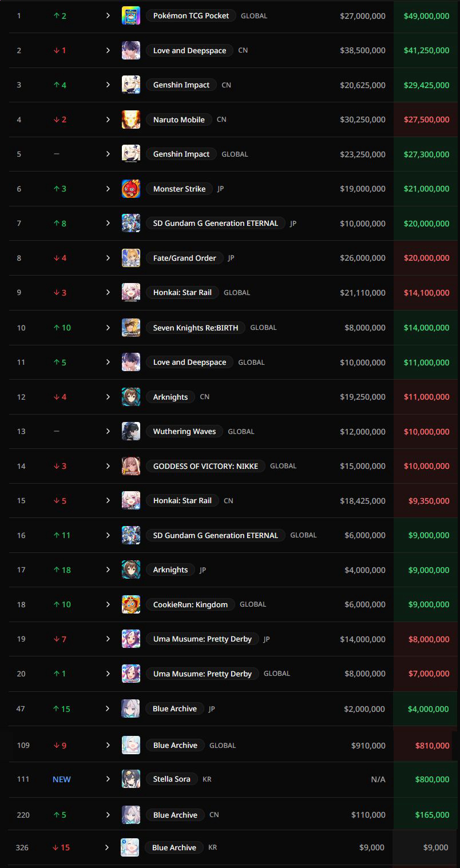Viewport: 460px width, 868px height.
Task: Click the Pokémon TCG Pocket app icon
Action: (x=131, y=16)
